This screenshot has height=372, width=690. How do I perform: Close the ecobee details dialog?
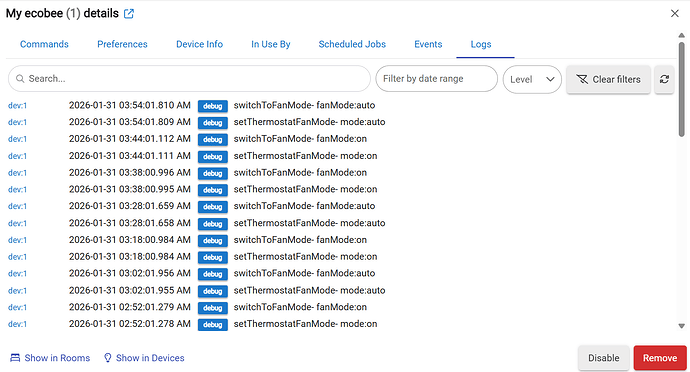click(x=675, y=14)
